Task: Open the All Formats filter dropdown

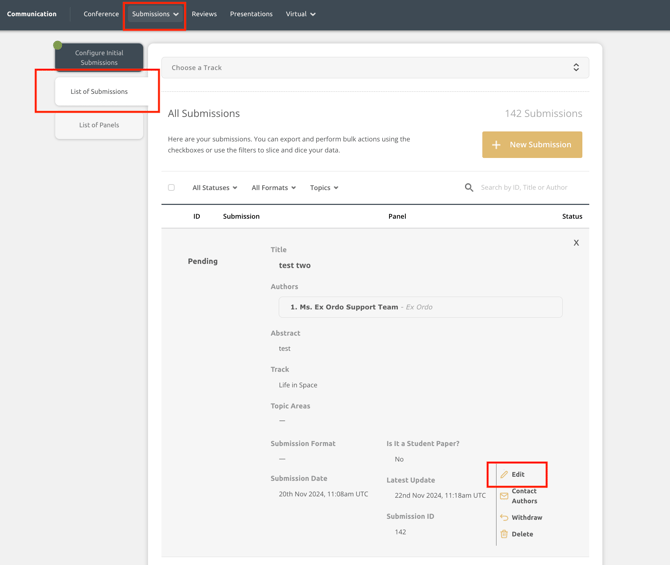Action: [273, 188]
